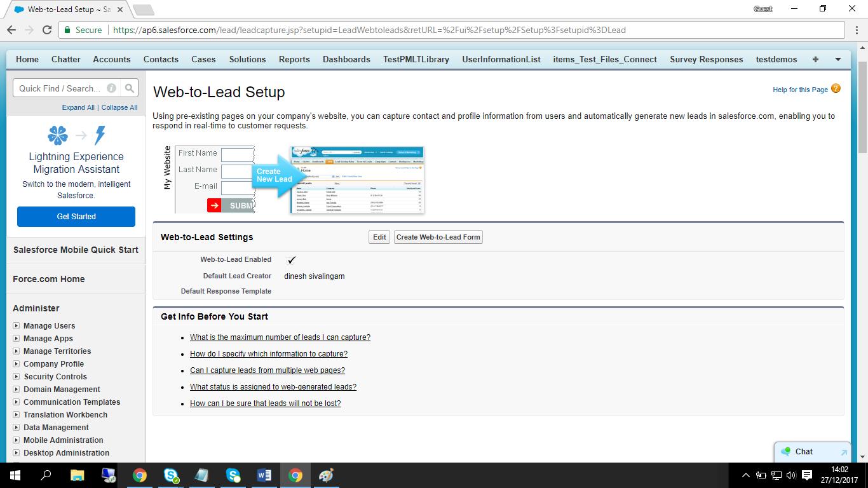Click the Lightning Experience flower and bolt graphic
This screenshot has height=488, width=868.
tap(76, 135)
